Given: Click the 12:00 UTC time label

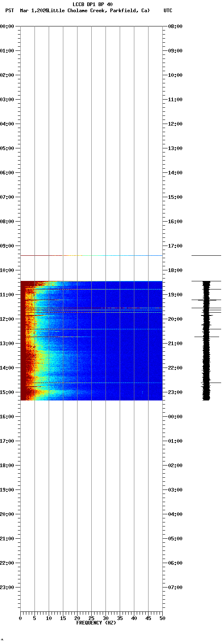Looking at the screenshot, I should 175,124.
